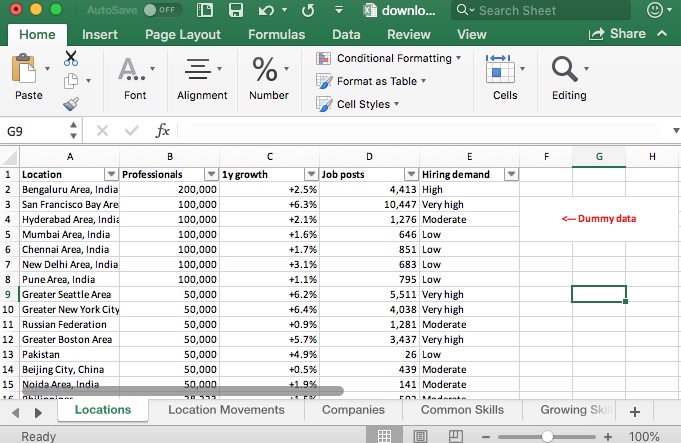Click the Save floppy disk icon

[236, 11]
